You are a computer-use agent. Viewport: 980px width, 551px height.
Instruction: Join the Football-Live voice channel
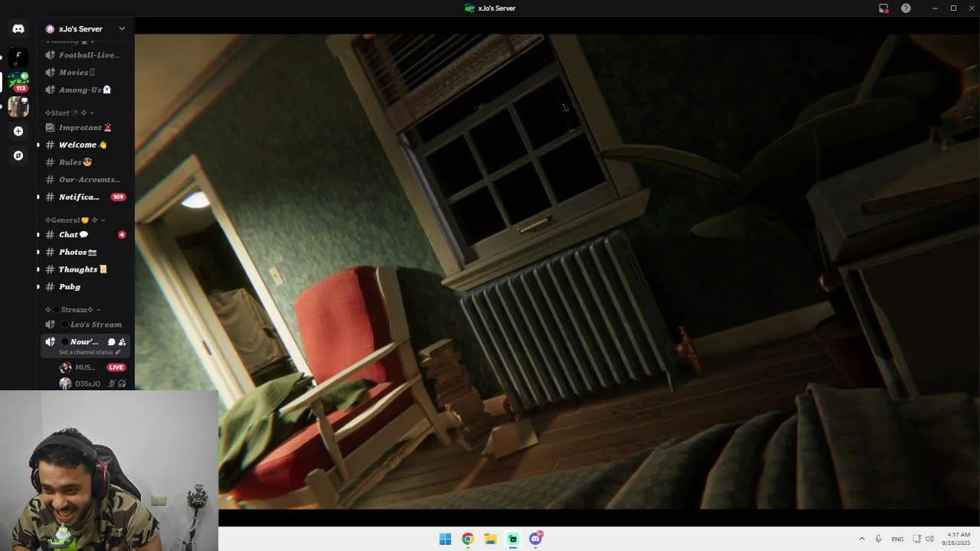click(x=85, y=55)
